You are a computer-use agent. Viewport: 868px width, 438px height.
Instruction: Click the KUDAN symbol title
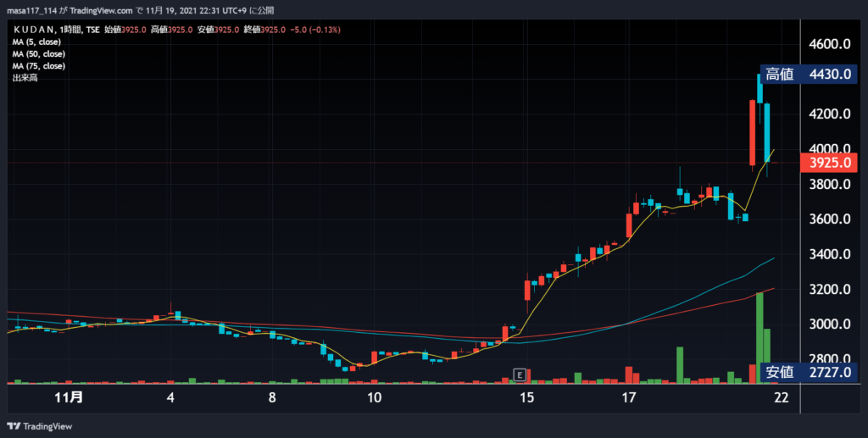34,30
